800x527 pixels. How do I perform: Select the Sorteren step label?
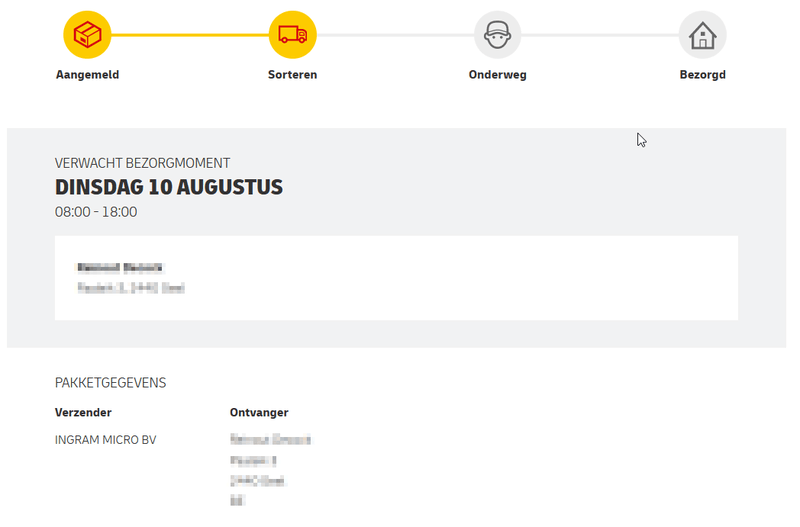(x=292, y=75)
